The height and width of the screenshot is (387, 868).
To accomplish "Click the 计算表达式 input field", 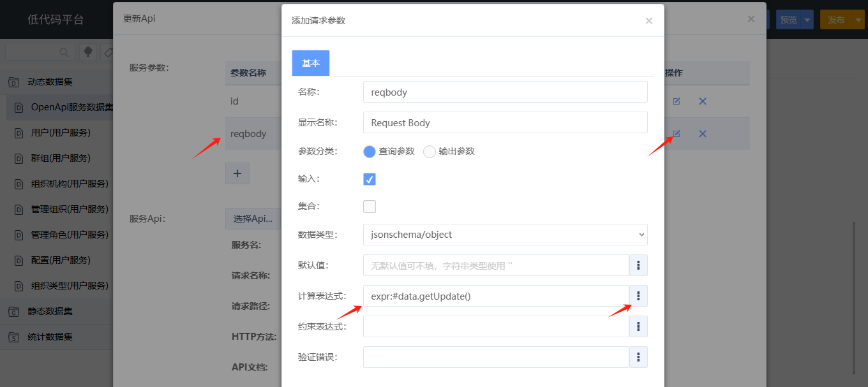I will [x=497, y=296].
